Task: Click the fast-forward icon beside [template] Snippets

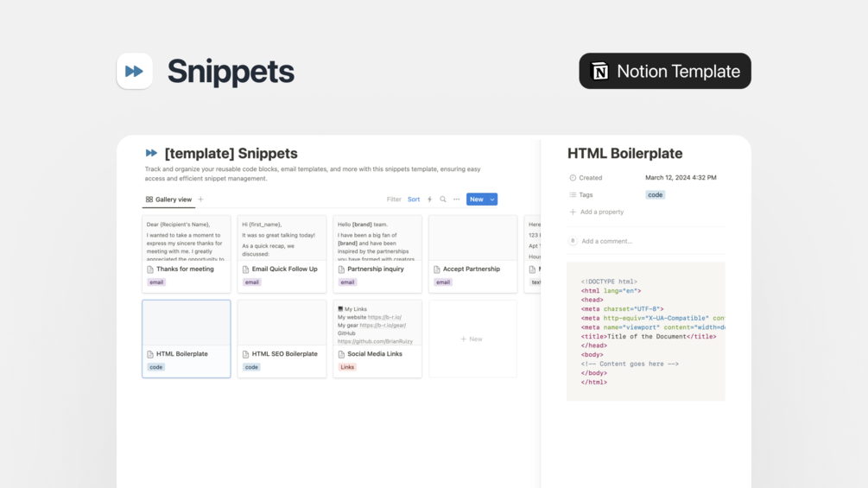Action: click(x=152, y=153)
